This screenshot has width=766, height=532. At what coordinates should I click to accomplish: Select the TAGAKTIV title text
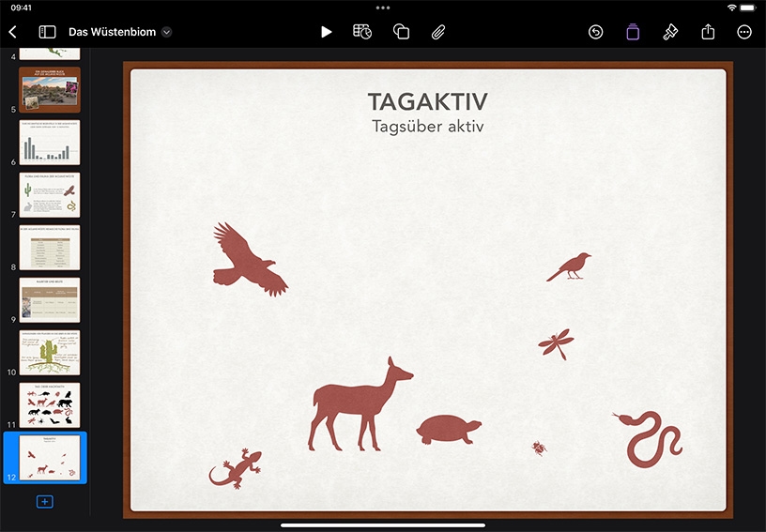[427, 102]
